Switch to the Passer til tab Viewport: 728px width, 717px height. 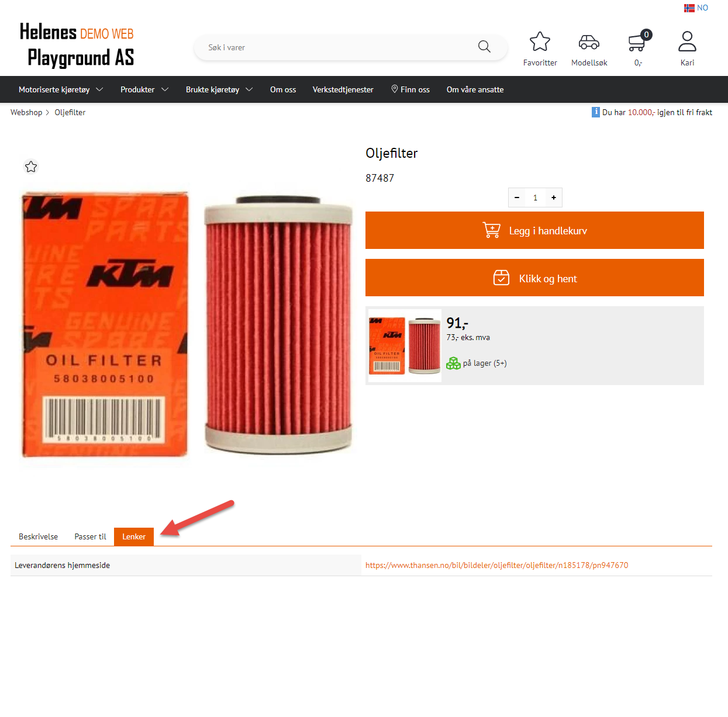(x=91, y=536)
